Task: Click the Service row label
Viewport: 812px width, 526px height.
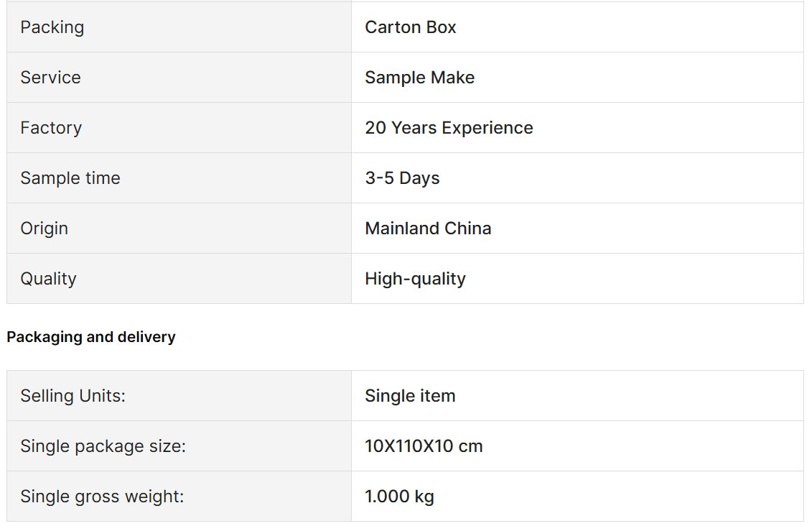Action: [x=50, y=77]
